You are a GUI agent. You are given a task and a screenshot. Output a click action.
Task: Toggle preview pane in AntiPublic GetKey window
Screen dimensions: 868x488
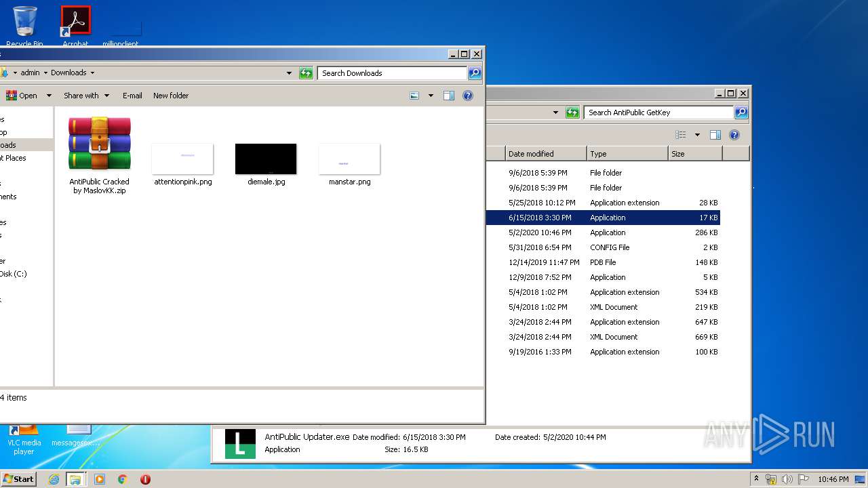pyautogui.click(x=715, y=135)
